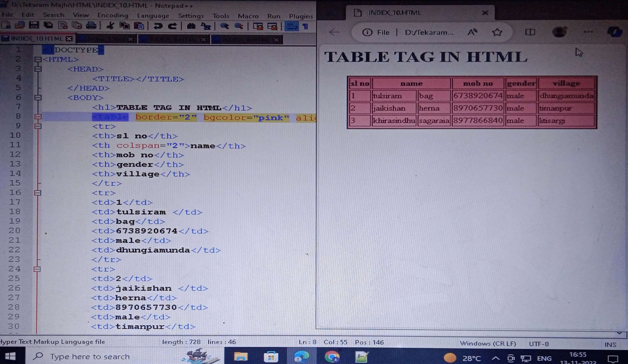Add page to favorites with the star icon
628x364 pixels.
(x=497, y=32)
